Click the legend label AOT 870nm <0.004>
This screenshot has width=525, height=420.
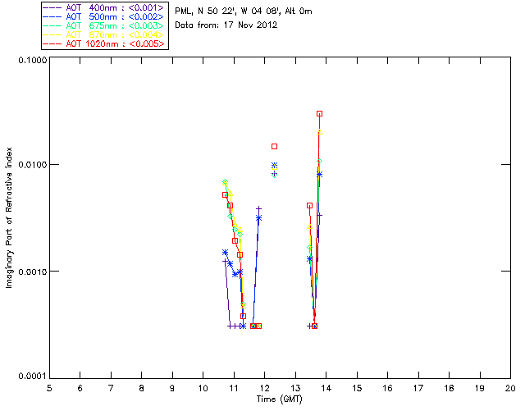coord(115,34)
